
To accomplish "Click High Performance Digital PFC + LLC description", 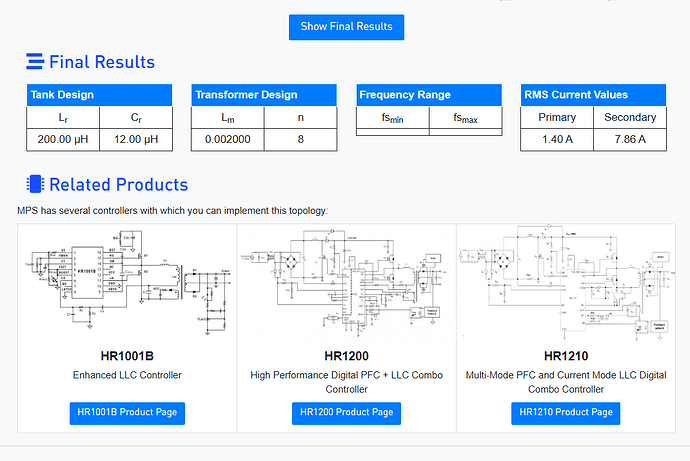I will [x=346, y=382].
